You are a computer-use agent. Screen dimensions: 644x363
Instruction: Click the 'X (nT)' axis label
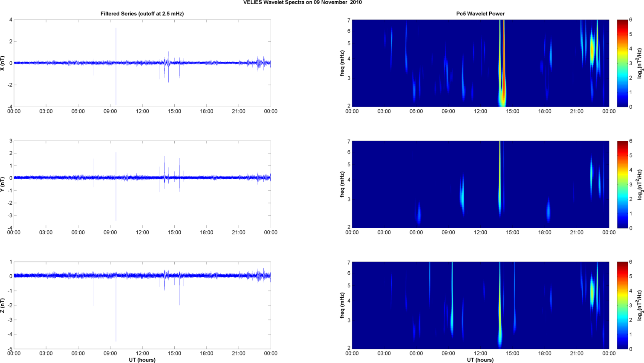[3, 63]
